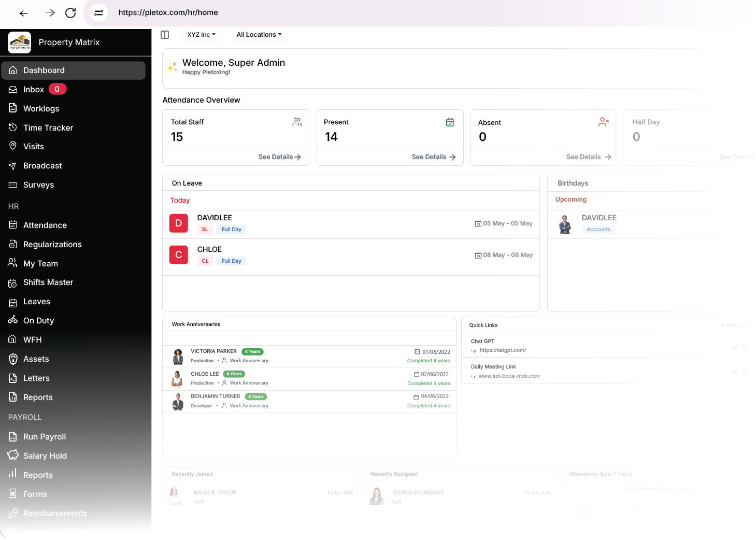This screenshot has height=540, width=756.
Task: Click the Letters sidebar icon
Action: coord(13,378)
